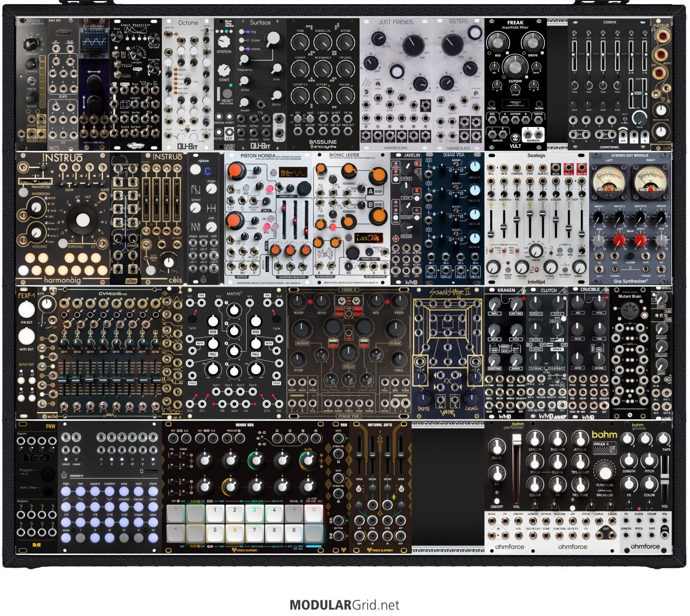Viewport: 690px width, 616px height.
Task: Hit the maestro 'load' button
Action: [138, 492]
